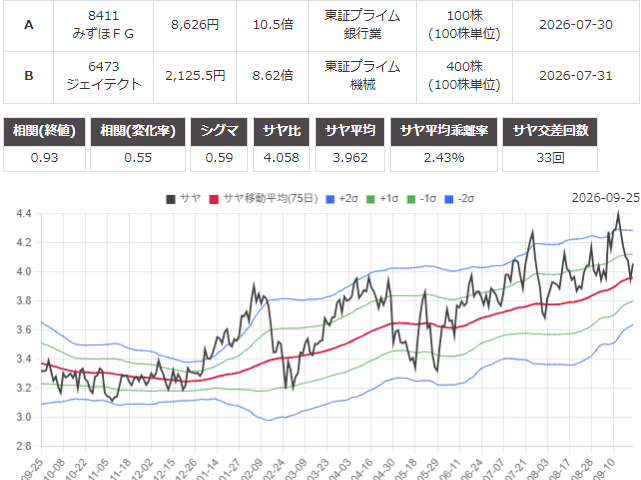The image size is (641, 480).
Task: Click the 100株 unit cell
Action: tap(464, 25)
